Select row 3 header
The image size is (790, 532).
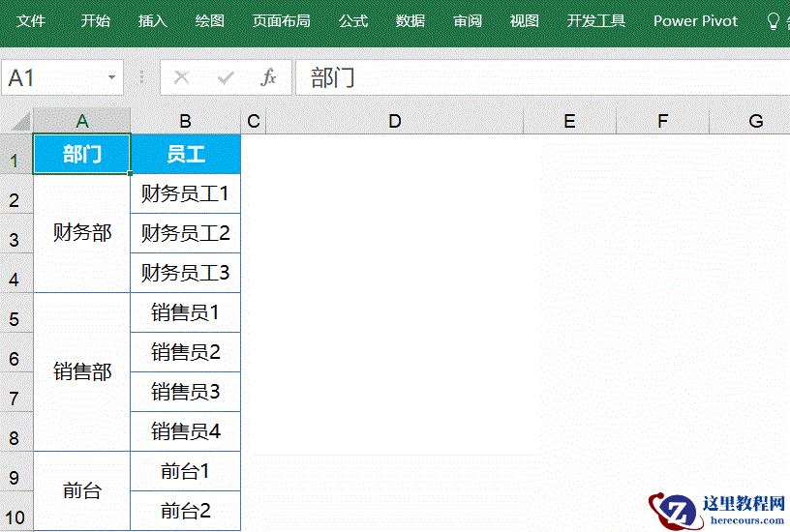click(16, 233)
